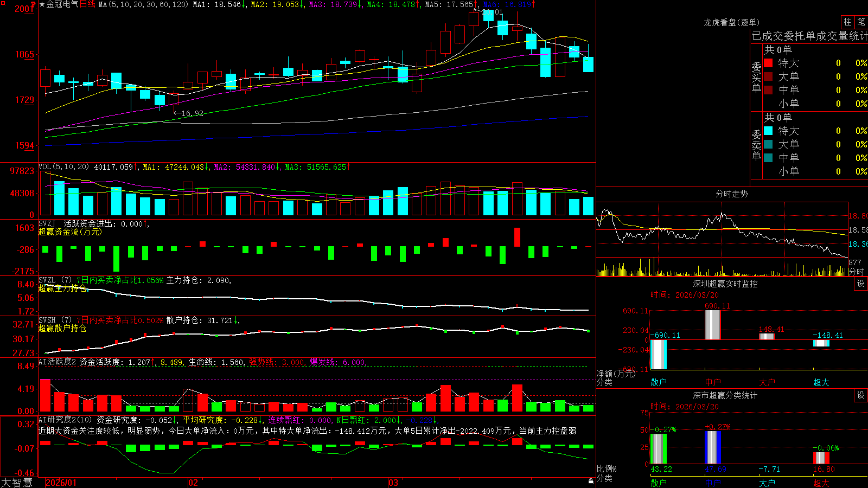Click the 2026/01 date marker on time axis

pyautogui.click(x=61, y=483)
